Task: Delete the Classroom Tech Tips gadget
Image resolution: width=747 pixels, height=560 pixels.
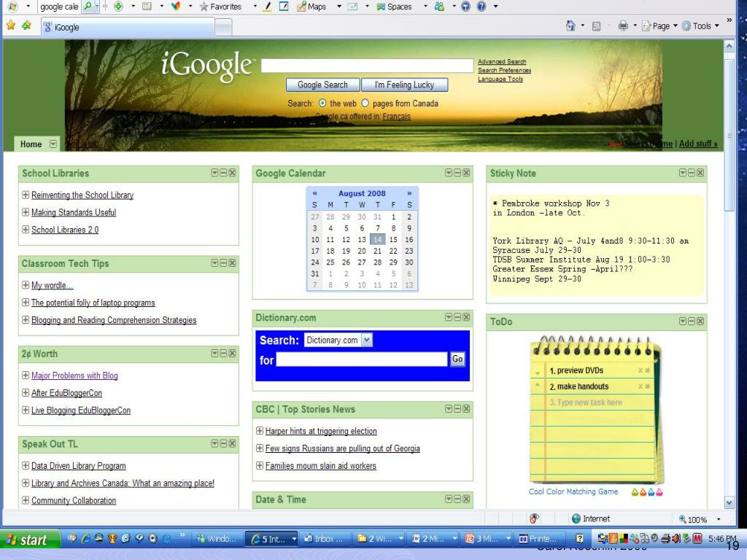Action: click(232, 262)
